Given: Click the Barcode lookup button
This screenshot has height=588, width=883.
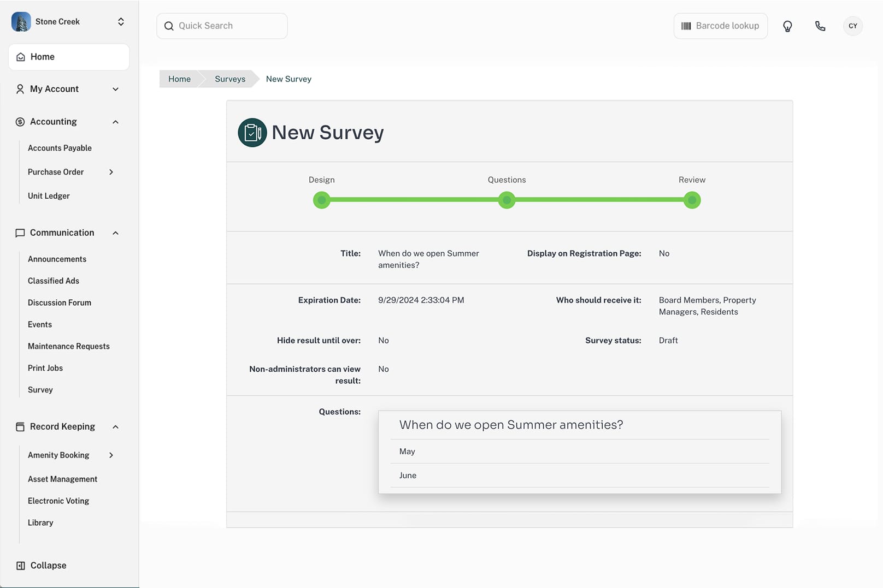Looking at the screenshot, I should [x=720, y=26].
